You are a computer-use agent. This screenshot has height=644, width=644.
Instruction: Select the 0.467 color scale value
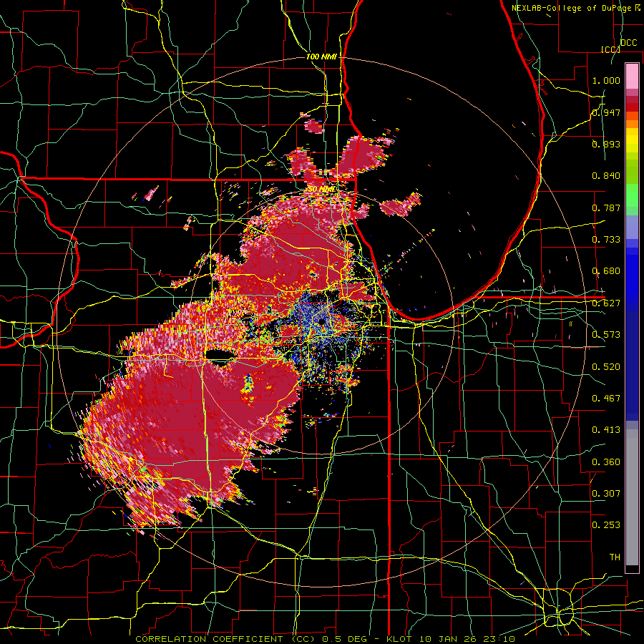[606, 399]
